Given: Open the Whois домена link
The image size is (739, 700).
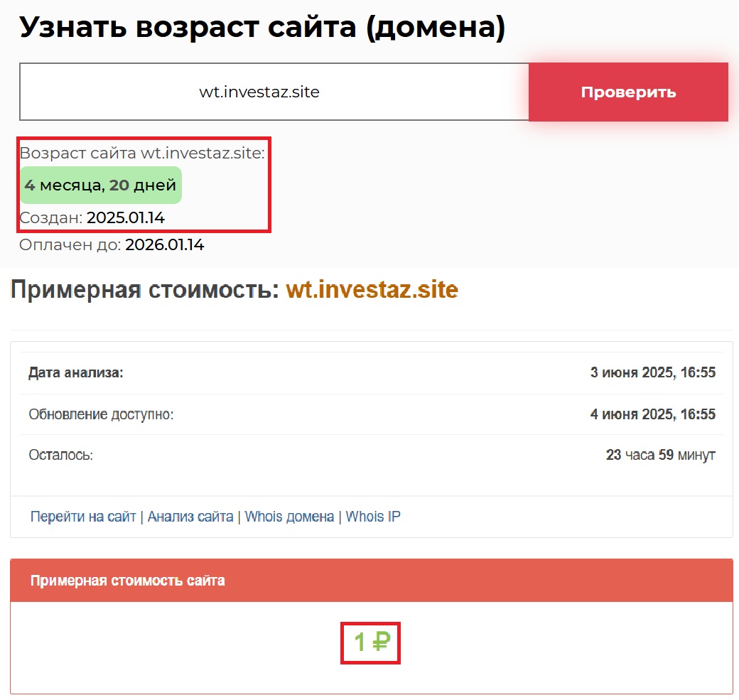Looking at the screenshot, I should tap(289, 517).
